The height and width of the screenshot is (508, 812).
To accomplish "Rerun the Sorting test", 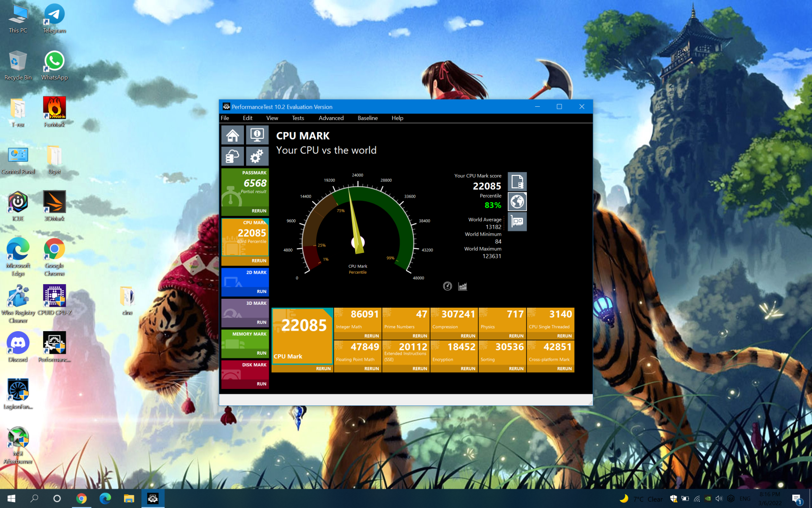I will 516,369.
